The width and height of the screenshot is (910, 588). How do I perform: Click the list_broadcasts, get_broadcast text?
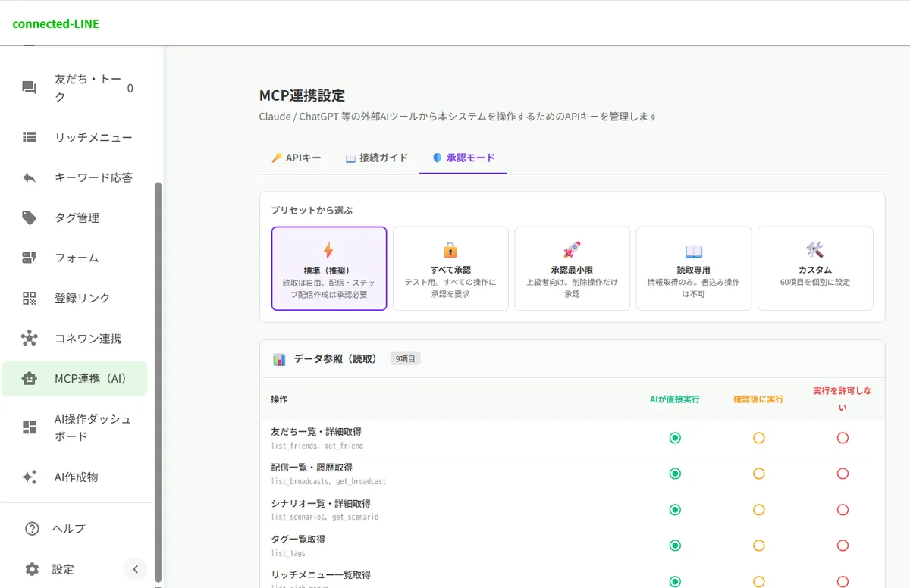click(328, 481)
